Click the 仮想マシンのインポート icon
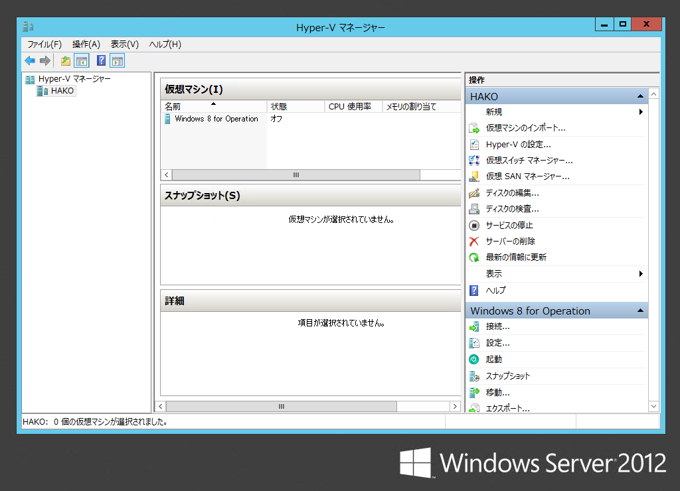The width and height of the screenshot is (680, 491). tap(474, 128)
